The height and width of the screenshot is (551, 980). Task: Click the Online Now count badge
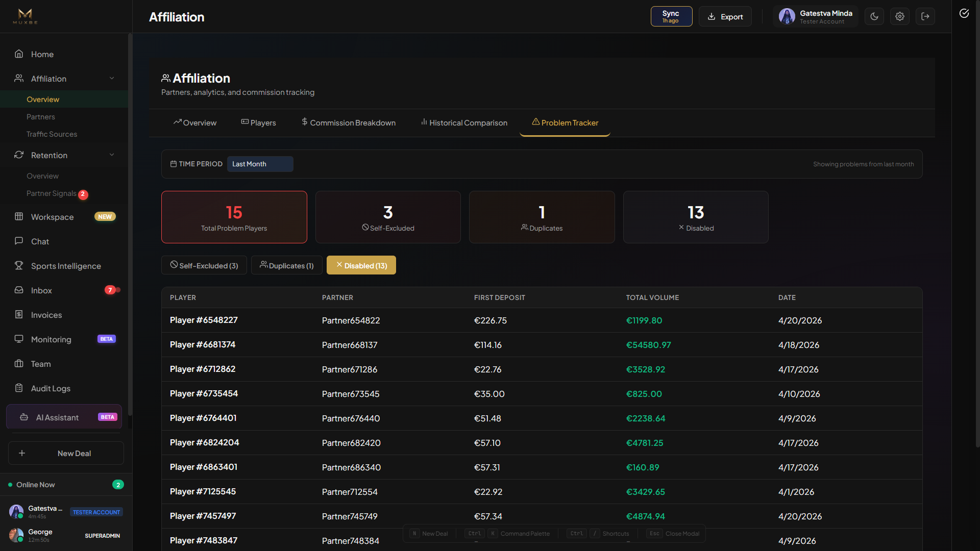point(118,485)
